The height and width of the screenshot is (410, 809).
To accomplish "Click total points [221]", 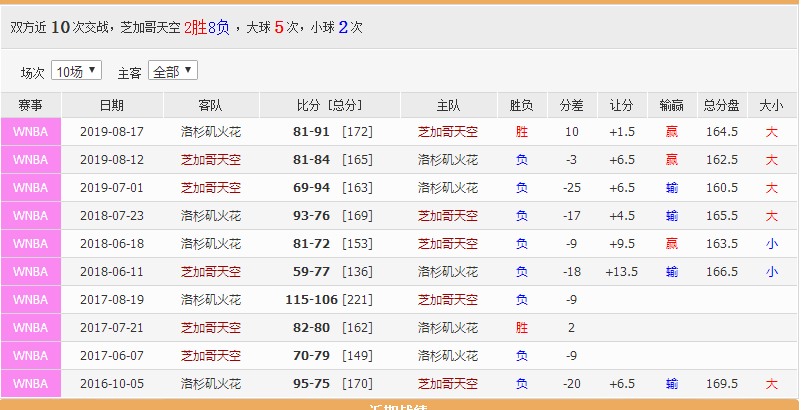I will pos(357,300).
